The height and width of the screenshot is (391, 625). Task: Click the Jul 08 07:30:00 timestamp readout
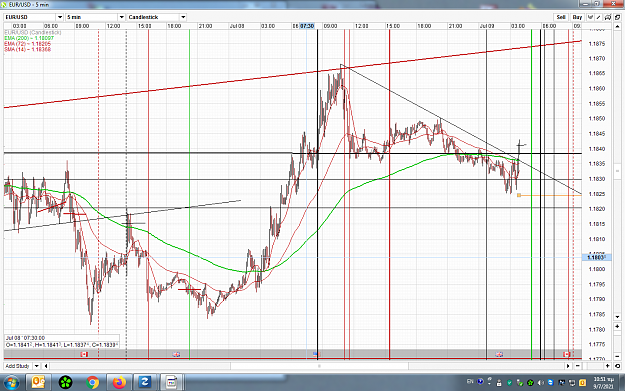[x=26, y=338]
